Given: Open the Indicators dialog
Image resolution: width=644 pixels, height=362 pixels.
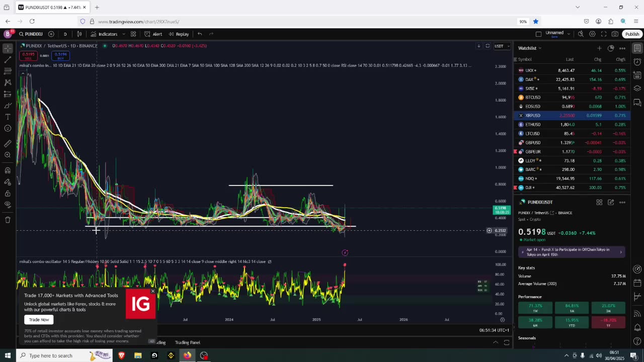Looking at the screenshot, I should 104,34.
